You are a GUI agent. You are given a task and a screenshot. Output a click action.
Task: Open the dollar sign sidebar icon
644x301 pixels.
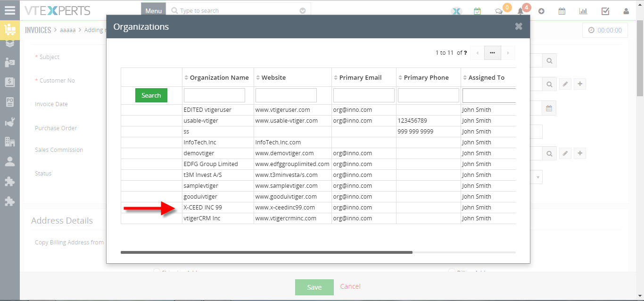point(10,82)
